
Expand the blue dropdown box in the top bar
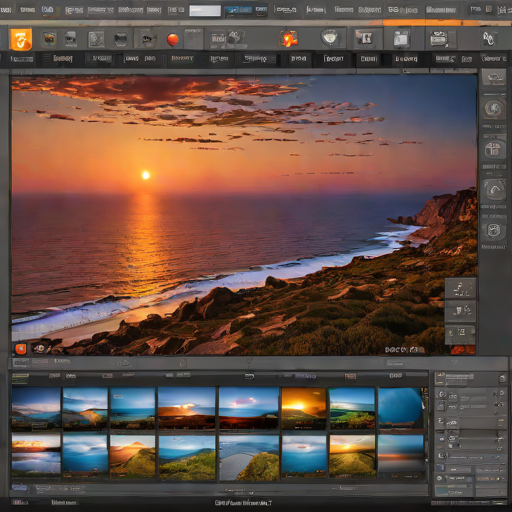point(238,10)
